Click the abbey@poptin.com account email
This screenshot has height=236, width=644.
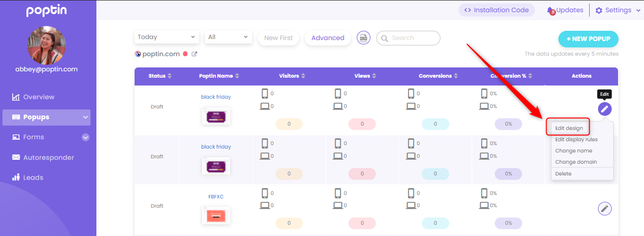(x=46, y=69)
